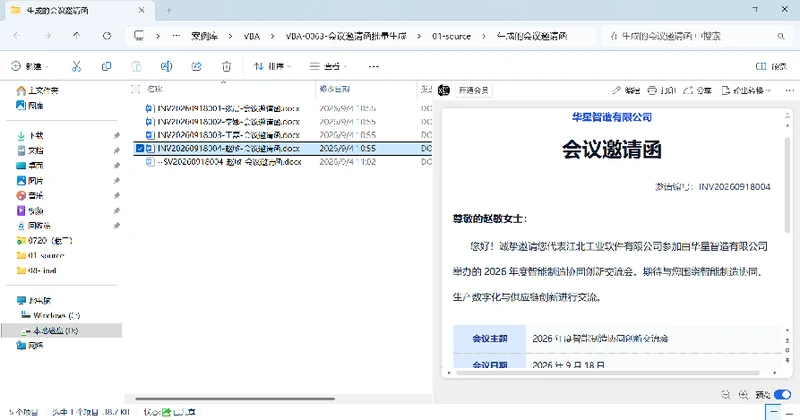The height and width of the screenshot is (420, 800).
Task: Click the Delete trash can icon
Action: coord(227,66)
